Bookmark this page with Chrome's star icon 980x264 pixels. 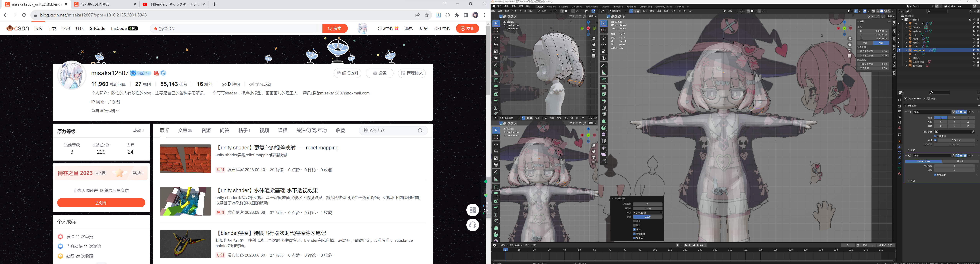click(426, 15)
